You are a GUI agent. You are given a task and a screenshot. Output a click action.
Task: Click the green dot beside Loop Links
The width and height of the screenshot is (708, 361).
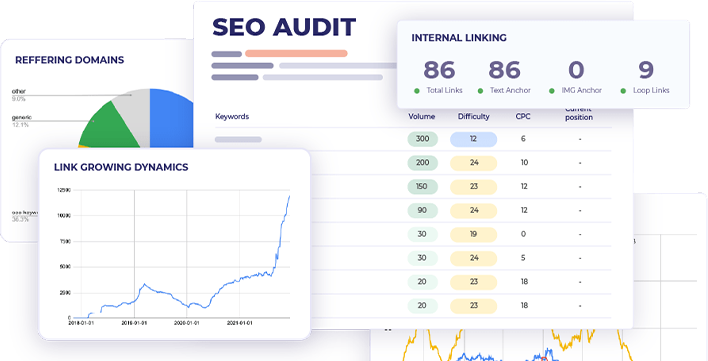click(623, 91)
